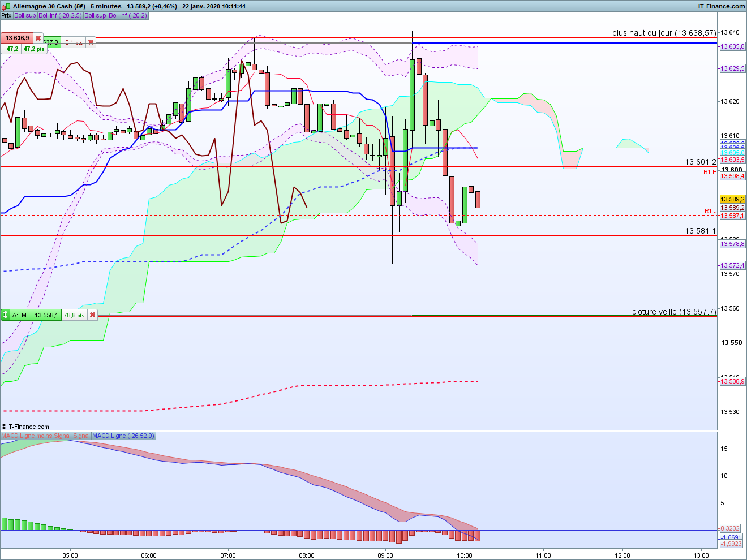Click the 0,3232 MACD value tag
Viewport: 747px width, 560px height.
point(730,528)
